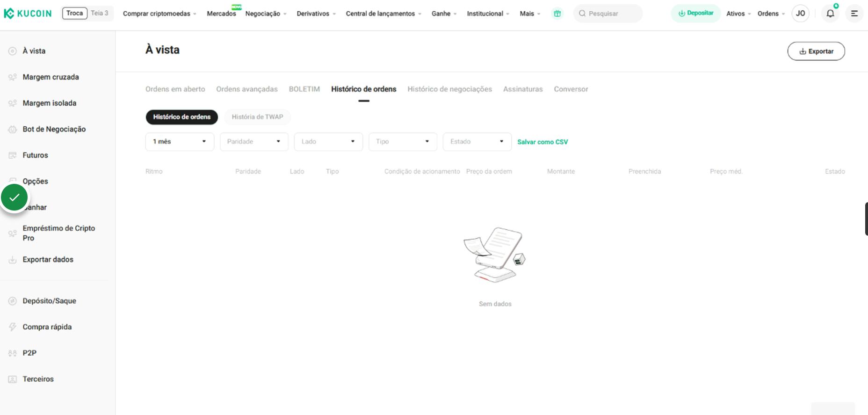Click the Empréstimo de Cripto Pro icon
This screenshot has width=868, height=415.
click(x=13, y=233)
